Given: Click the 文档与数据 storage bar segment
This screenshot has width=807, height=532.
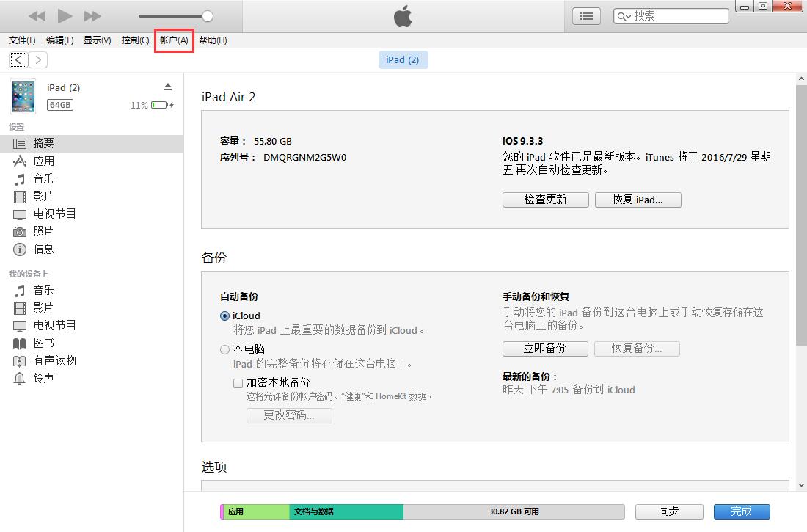Looking at the screenshot, I should click(x=346, y=511).
